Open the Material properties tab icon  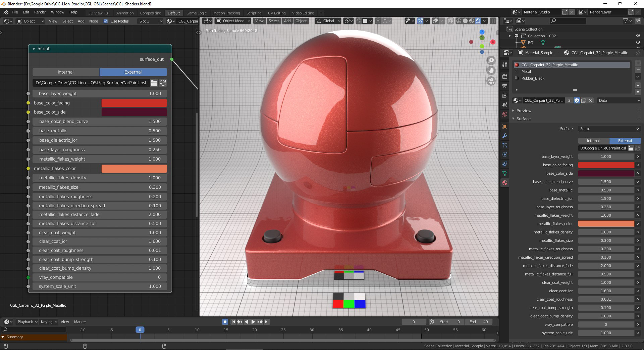(505, 183)
